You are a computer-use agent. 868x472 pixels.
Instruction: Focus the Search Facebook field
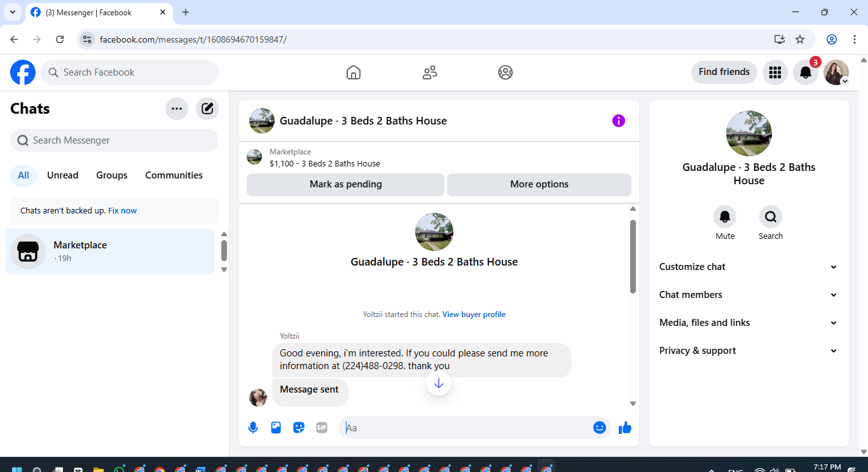point(130,72)
